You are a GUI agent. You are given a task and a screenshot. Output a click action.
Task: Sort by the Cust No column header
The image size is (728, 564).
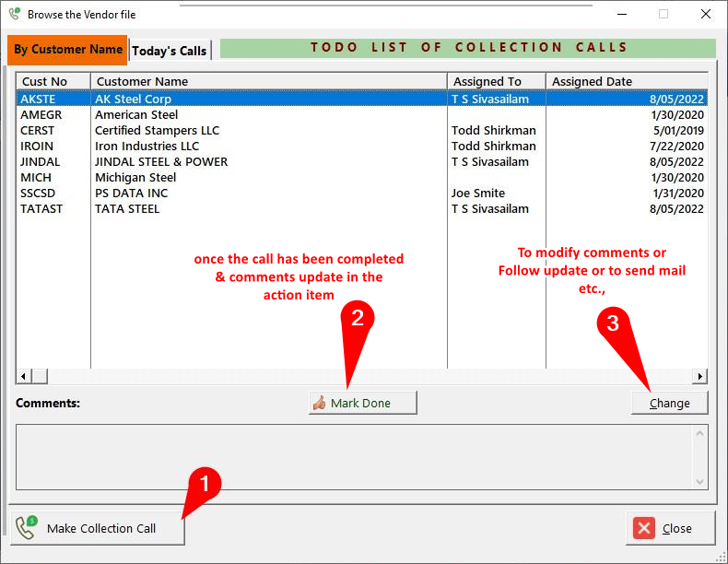53,81
